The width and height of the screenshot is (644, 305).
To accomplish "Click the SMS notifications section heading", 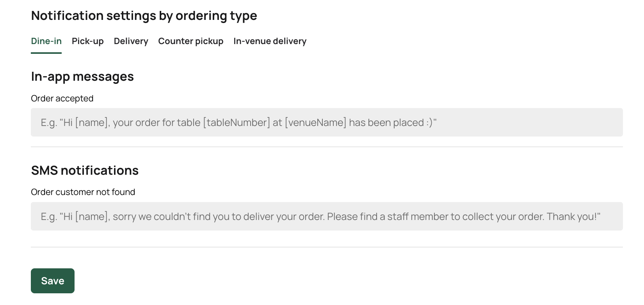I will 85,170.
